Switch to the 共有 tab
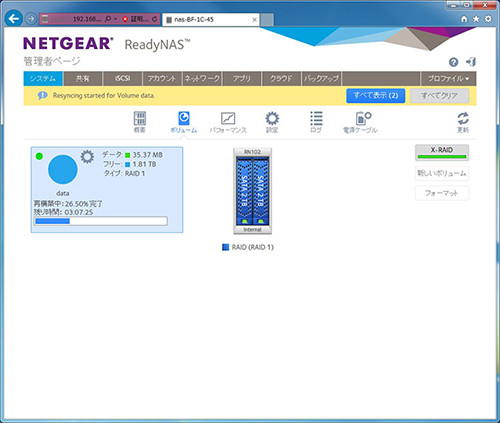The height and width of the screenshot is (423, 500). pyautogui.click(x=83, y=79)
